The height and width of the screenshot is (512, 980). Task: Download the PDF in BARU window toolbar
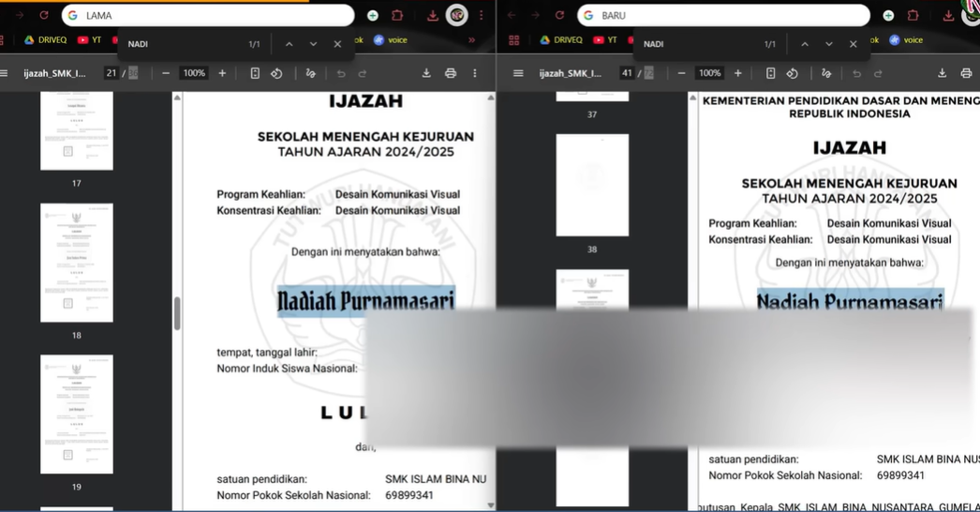click(942, 73)
